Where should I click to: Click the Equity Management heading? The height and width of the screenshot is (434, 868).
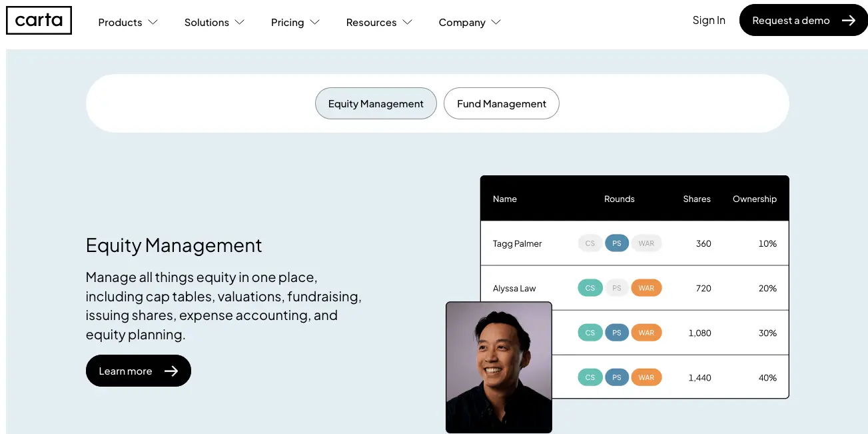pyautogui.click(x=174, y=245)
